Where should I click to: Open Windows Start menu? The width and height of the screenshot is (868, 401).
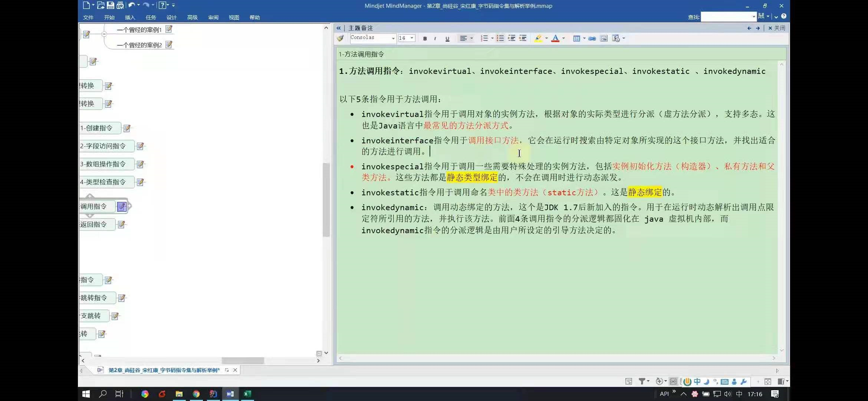click(x=86, y=394)
